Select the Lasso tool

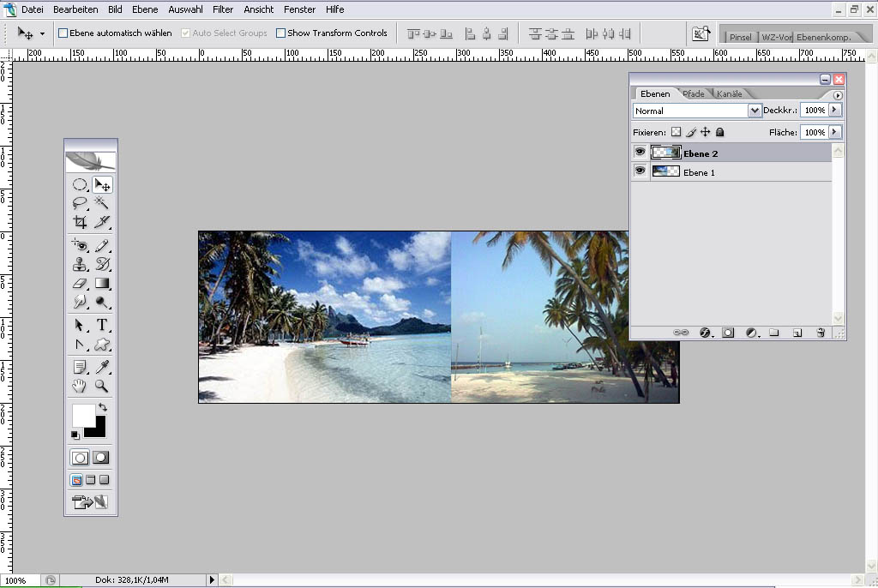tap(80, 203)
